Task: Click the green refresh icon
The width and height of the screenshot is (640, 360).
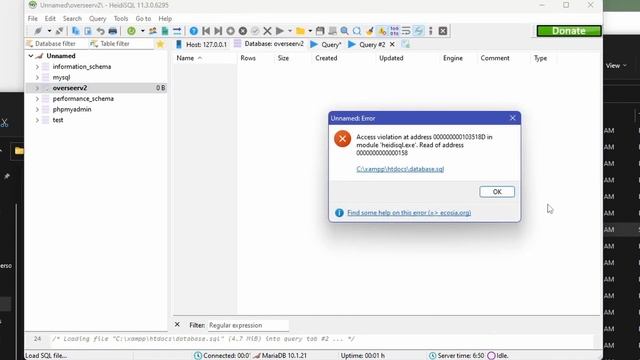Action: pos(131,31)
